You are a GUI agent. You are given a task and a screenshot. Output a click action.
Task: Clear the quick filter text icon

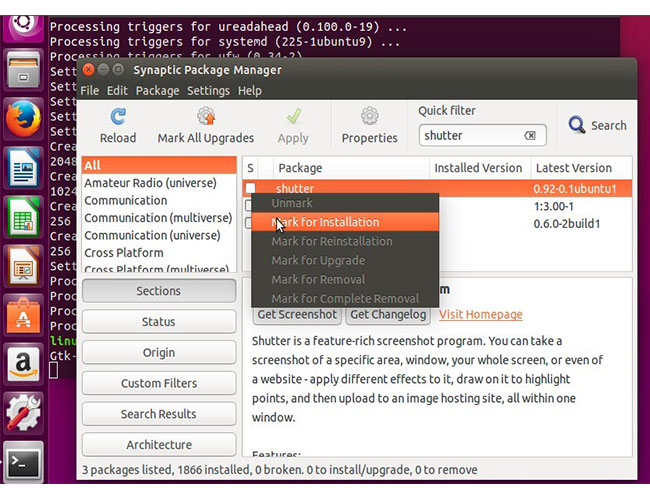[x=530, y=136]
